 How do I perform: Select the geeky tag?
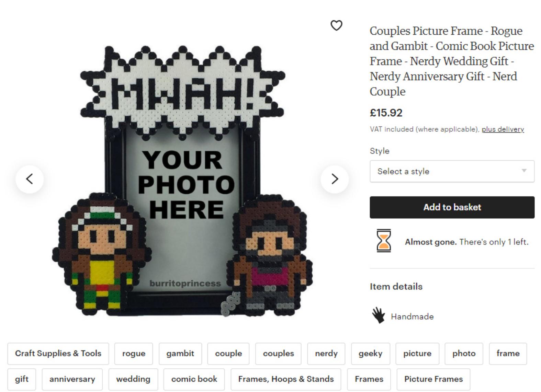pos(370,354)
